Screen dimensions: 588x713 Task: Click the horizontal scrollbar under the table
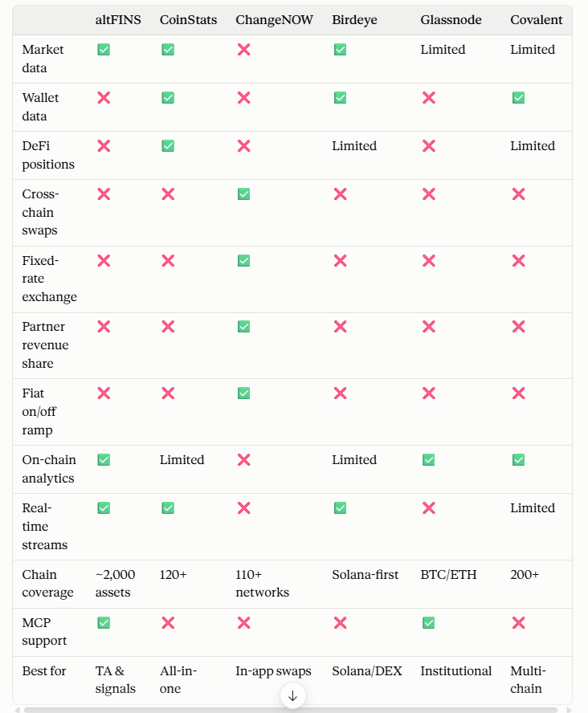291,710
